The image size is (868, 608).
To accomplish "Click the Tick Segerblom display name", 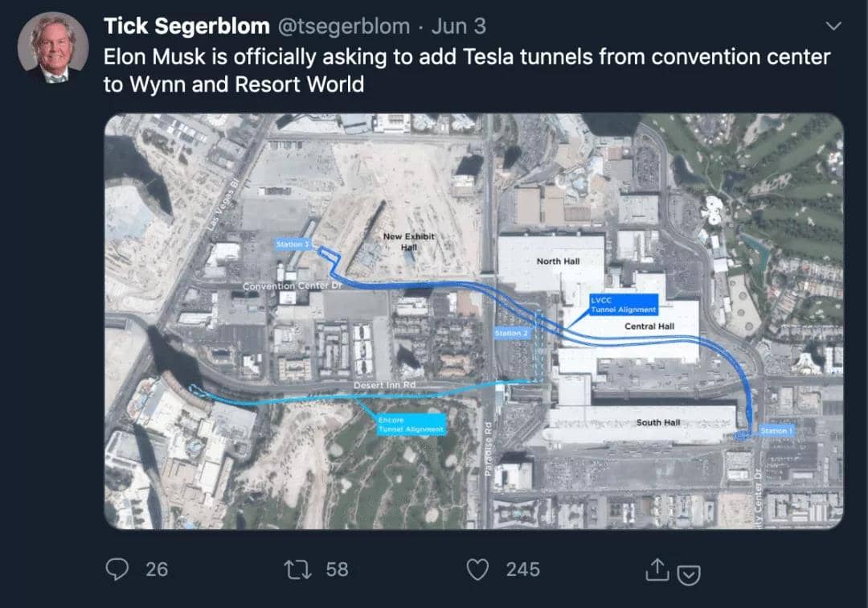I will click(186, 27).
